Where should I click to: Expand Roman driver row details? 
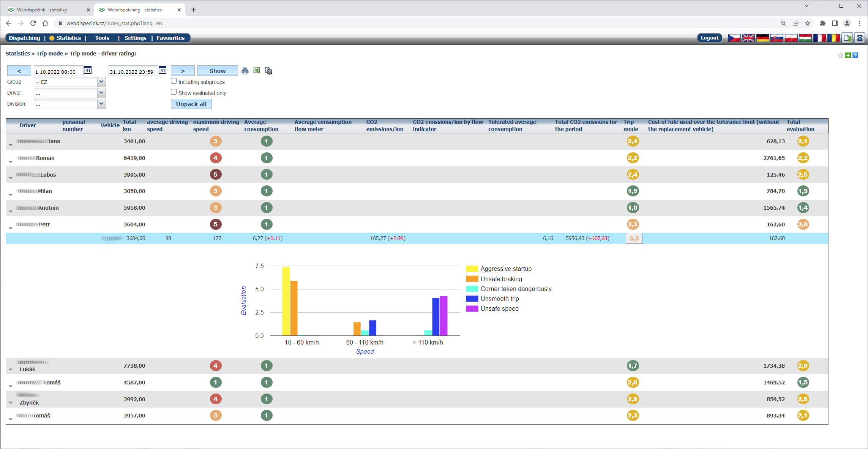point(11,161)
